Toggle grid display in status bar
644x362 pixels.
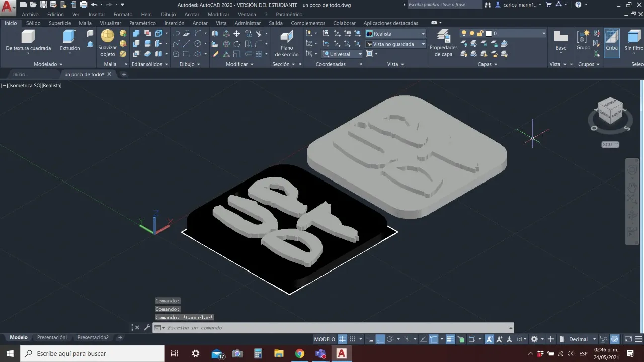click(342, 339)
